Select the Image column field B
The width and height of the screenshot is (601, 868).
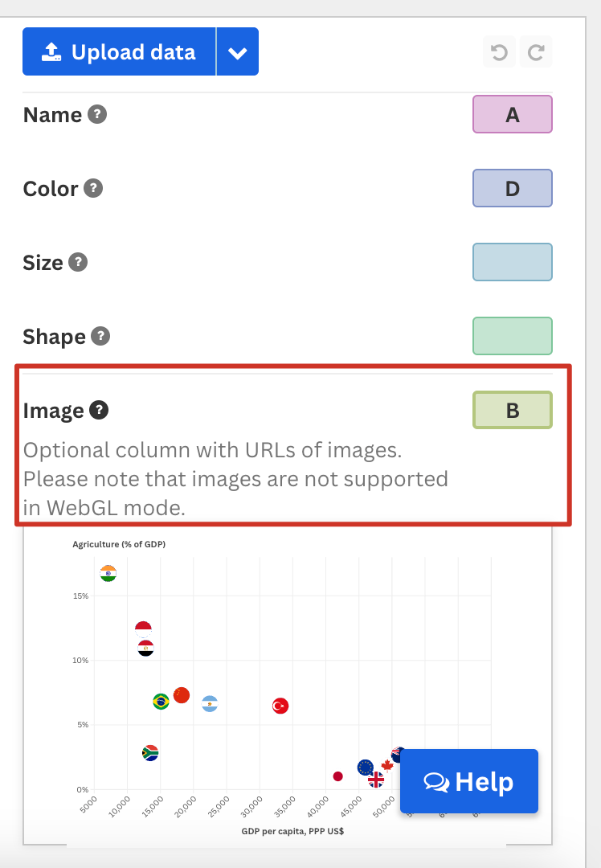pyautogui.click(x=513, y=410)
